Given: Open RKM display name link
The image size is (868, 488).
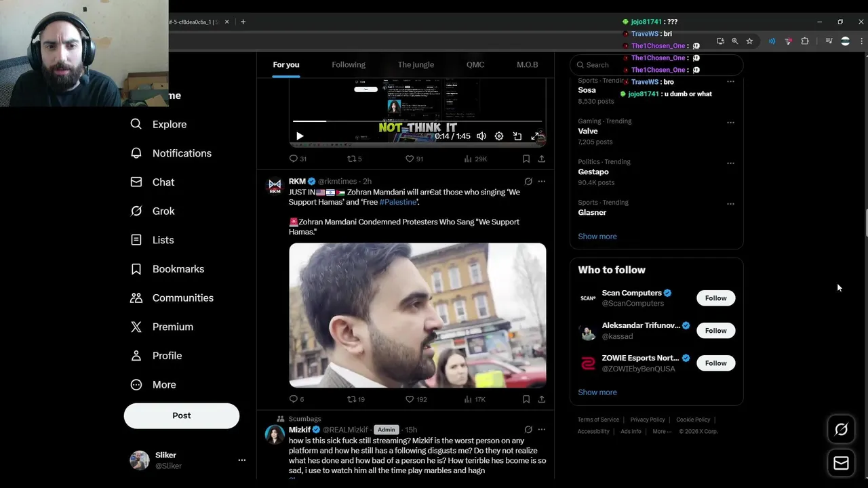Looking at the screenshot, I should [x=297, y=182].
